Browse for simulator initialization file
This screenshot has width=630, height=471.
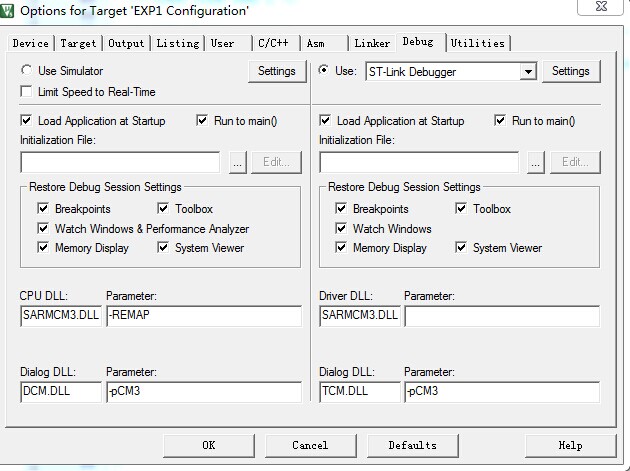click(x=237, y=162)
